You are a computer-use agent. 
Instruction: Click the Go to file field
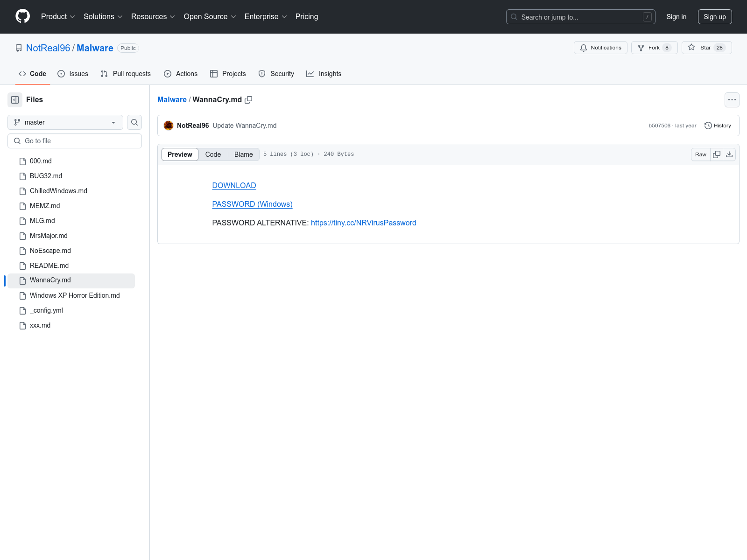click(75, 141)
